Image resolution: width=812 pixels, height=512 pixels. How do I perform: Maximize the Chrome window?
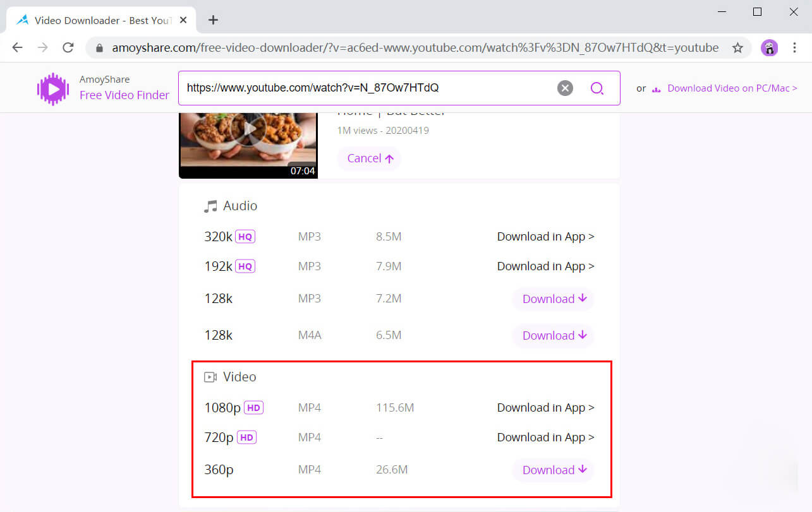click(758, 12)
